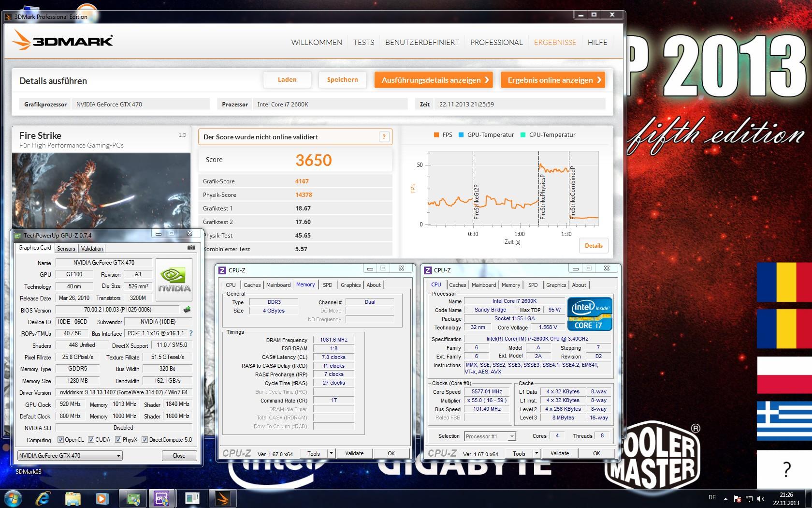Click the Grafik-Score value 4167
Viewport: 812px width, 508px height.
coord(302,181)
